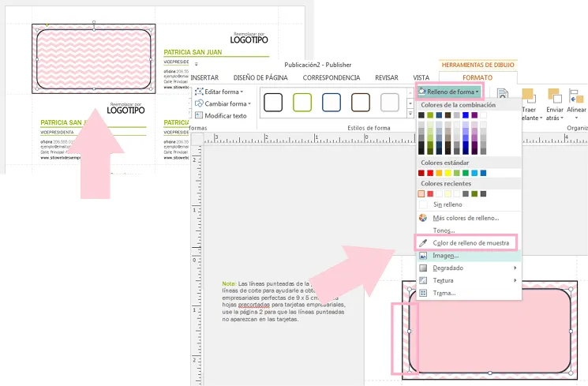The width and height of the screenshot is (588, 386).
Task: Click the Trama pattern icon
Action: (423, 293)
